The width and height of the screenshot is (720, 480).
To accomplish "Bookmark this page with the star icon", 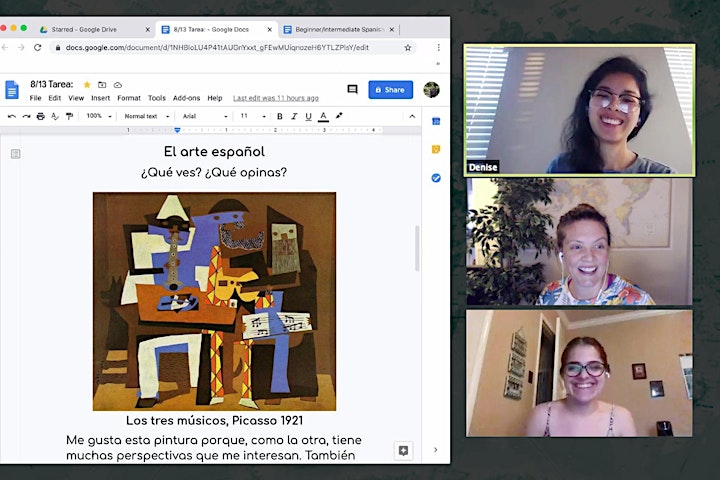I will point(408,47).
